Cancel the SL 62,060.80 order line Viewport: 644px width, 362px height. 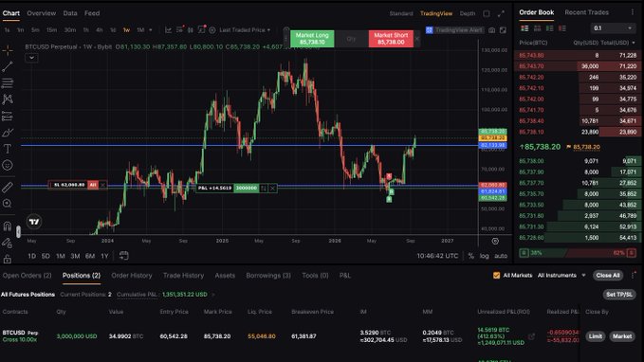102,185
